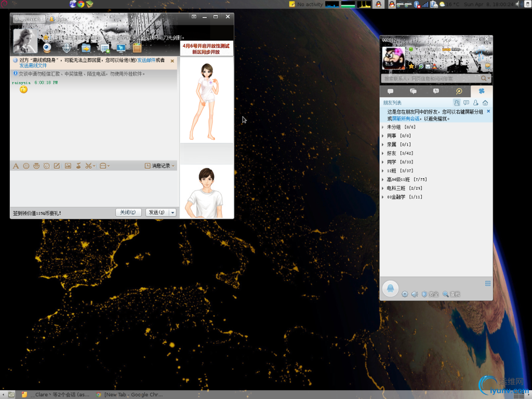Screen dimensions: 532x399
Task: Start a video call with the webcam icon
Action: [47, 48]
